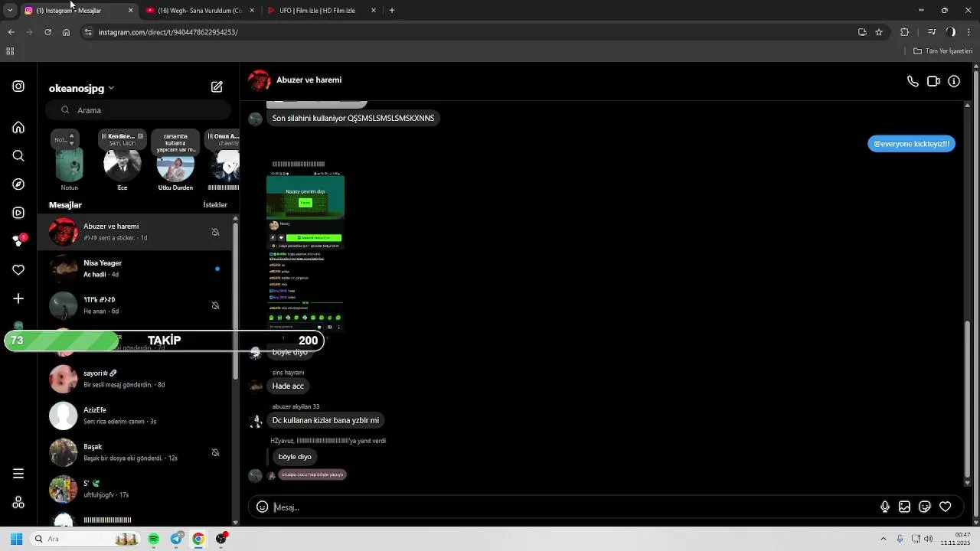Open the Nisa Yeager conversation
This screenshot has width=980, height=551.
[136, 269]
